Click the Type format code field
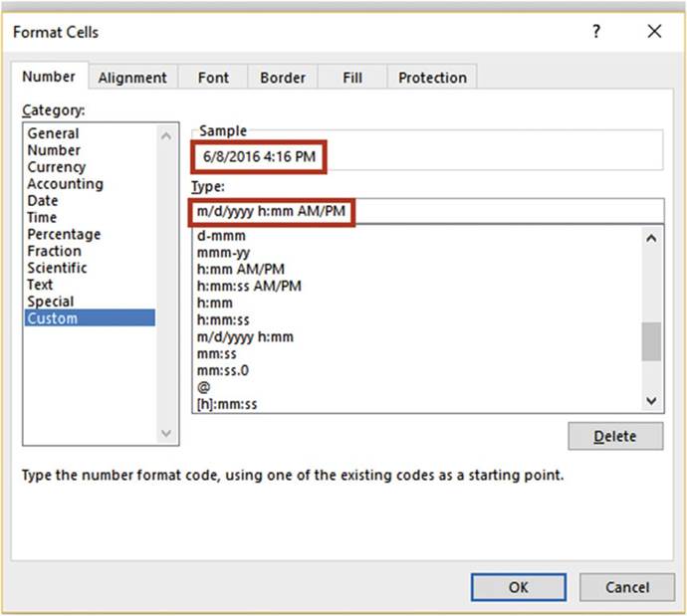The height and width of the screenshot is (616, 687). click(426, 211)
